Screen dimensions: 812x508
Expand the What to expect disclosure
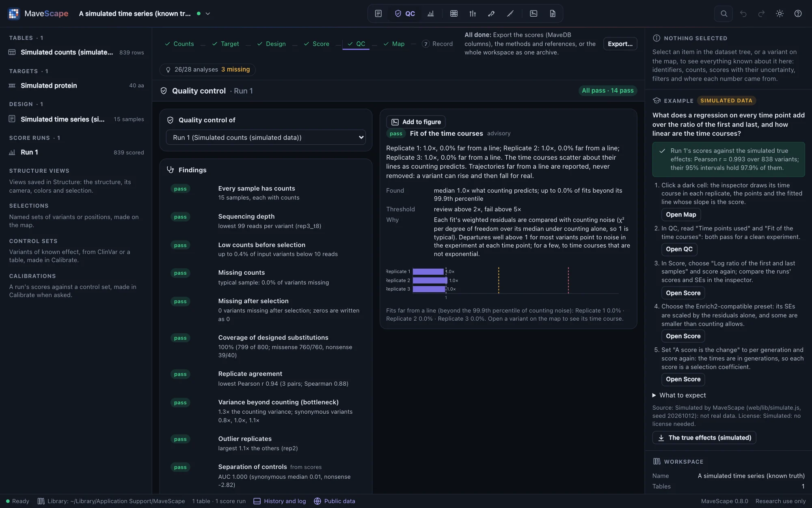pos(679,395)
